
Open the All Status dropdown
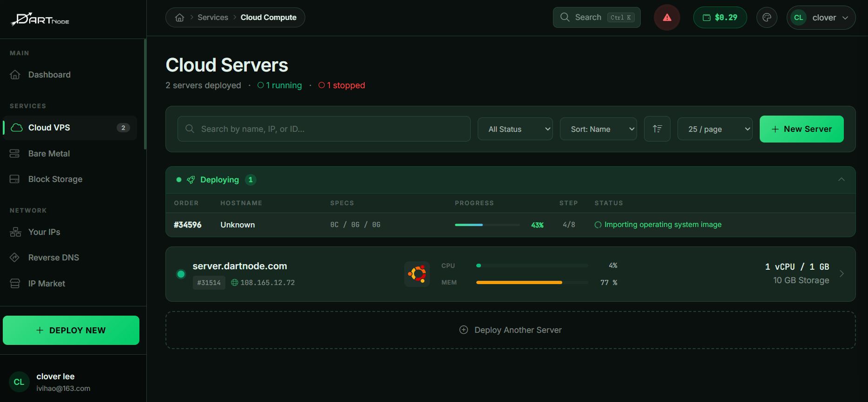point(515,129)
